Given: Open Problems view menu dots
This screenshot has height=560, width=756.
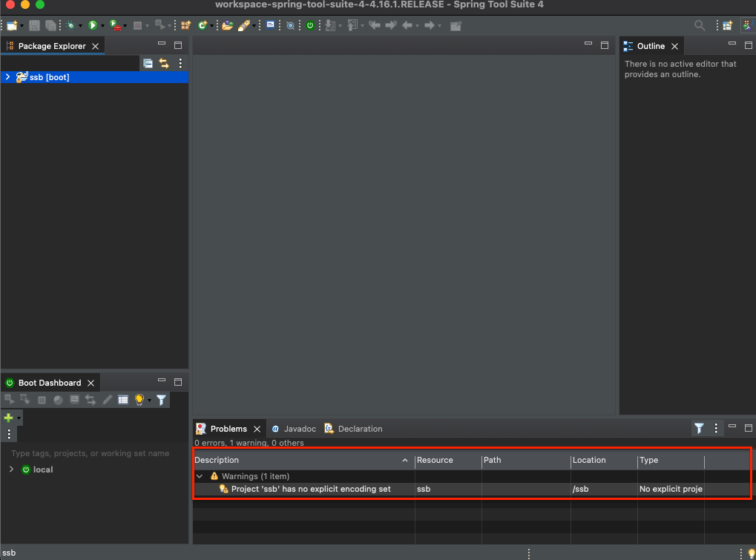Looking at the screenshot, I should (x=716, y=428).
